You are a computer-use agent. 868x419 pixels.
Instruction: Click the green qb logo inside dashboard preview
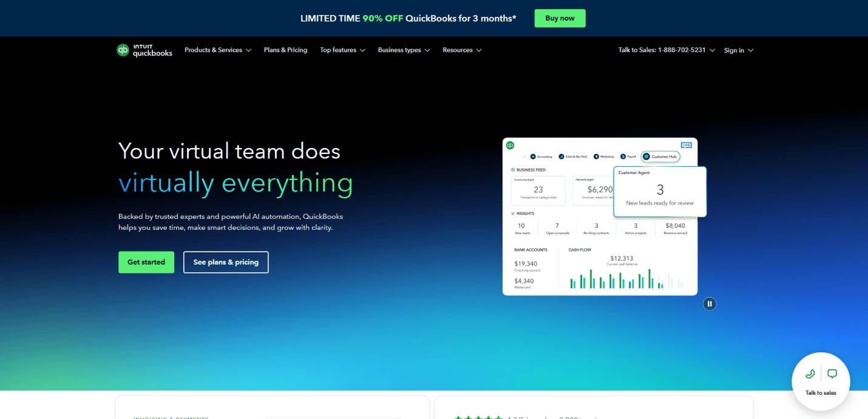click(x=510, y=146)
